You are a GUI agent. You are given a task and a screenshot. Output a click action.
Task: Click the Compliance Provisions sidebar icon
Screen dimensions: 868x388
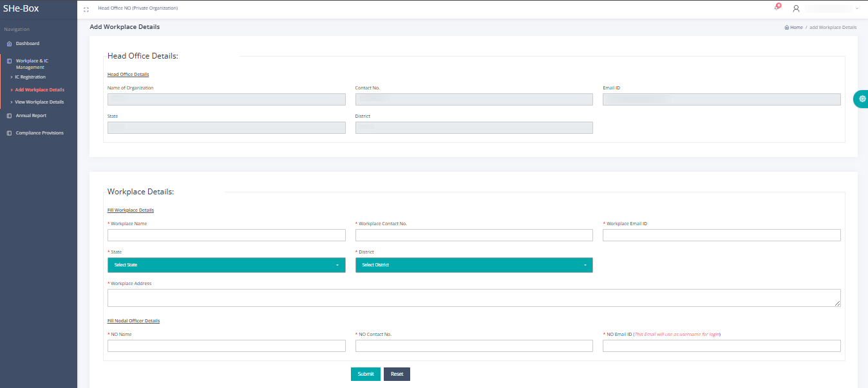click(x=9, y=133)
